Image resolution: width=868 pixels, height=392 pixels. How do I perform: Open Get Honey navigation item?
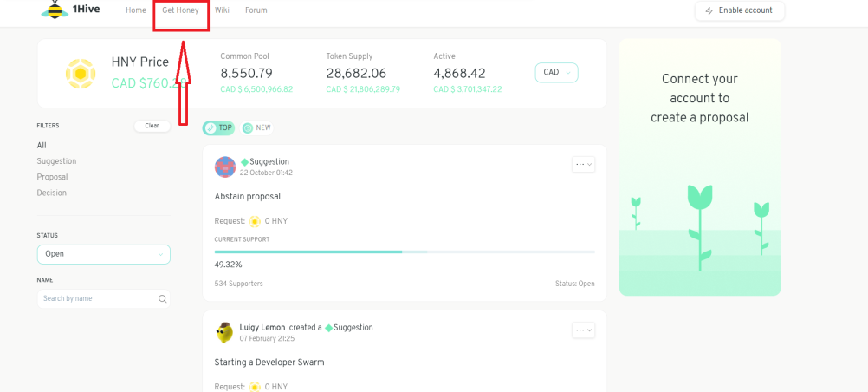[180, 10]
